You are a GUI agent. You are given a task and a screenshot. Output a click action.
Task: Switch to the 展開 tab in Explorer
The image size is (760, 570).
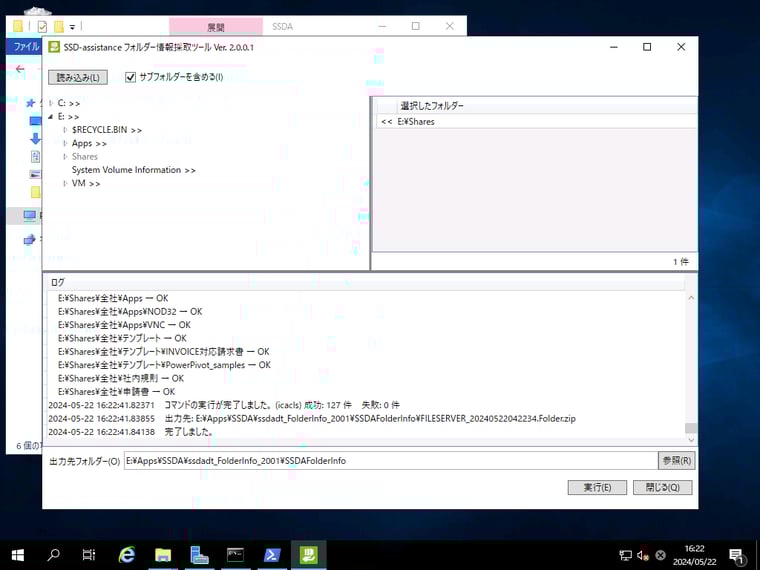coord(216,27)
